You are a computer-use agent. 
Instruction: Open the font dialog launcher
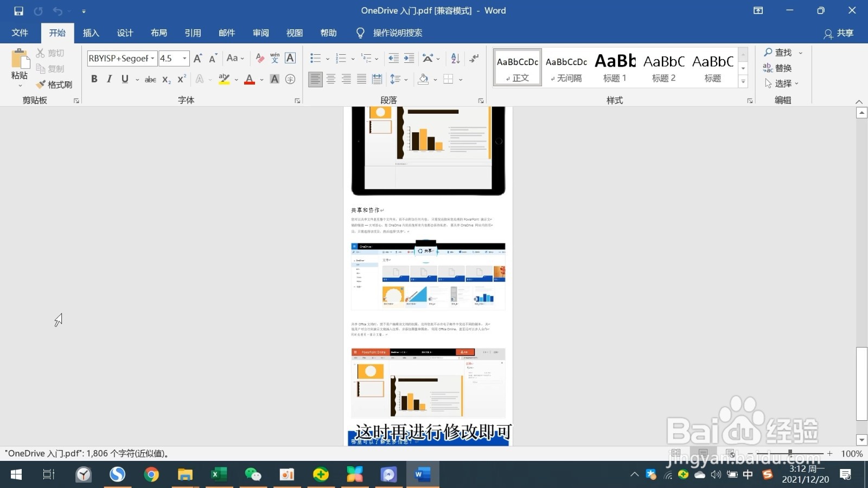pos(297,101)
